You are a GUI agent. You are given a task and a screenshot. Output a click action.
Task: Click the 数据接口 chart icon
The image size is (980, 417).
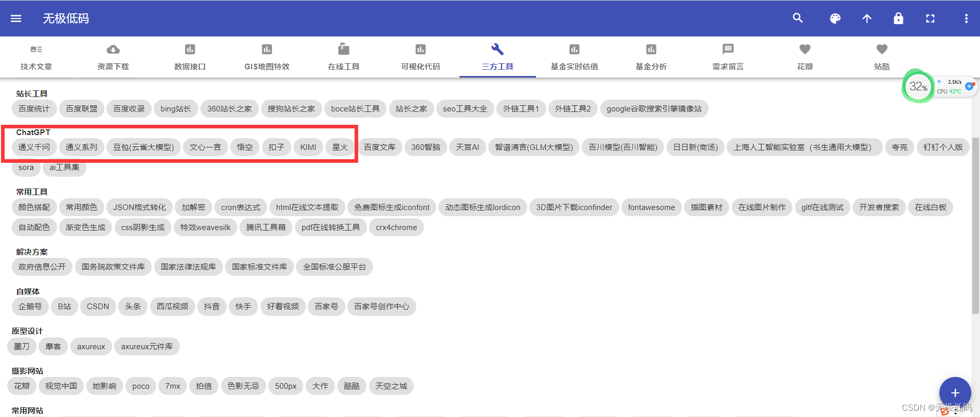[x=190, y=49]
